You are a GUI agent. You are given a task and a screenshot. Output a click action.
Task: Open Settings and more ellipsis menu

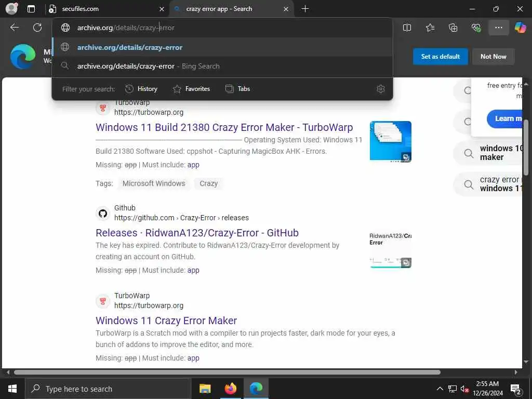pos(498,28)
